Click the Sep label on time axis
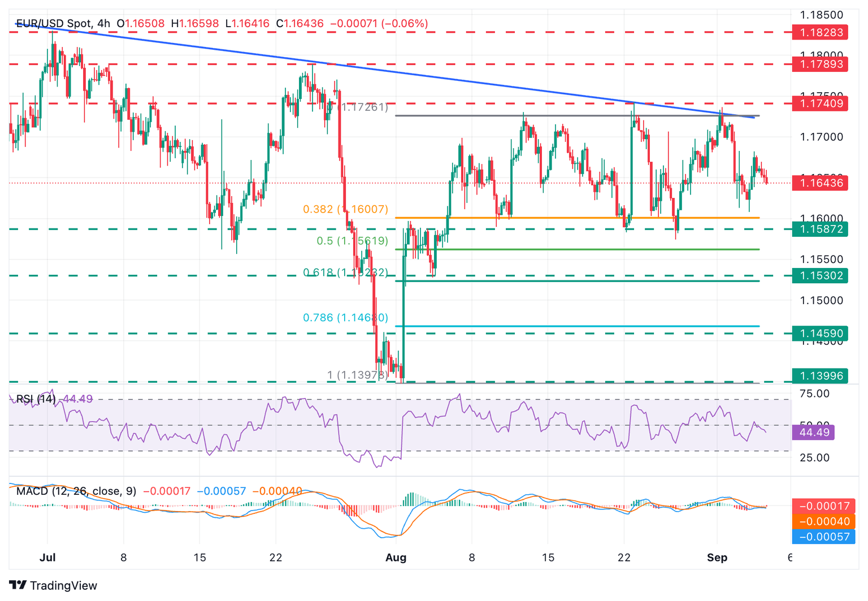 tap(717, 557)
